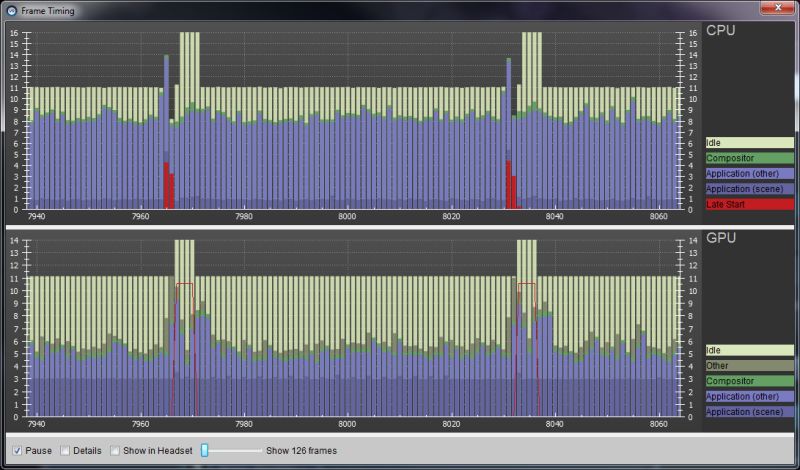
Task: Enable the Show in Headset checkbox
Action: click(115, 451)
